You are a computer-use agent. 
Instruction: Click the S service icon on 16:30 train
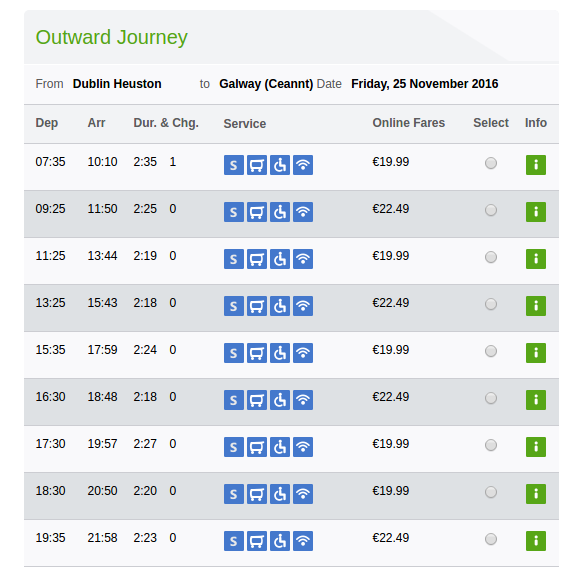click(x=234, y=400)
